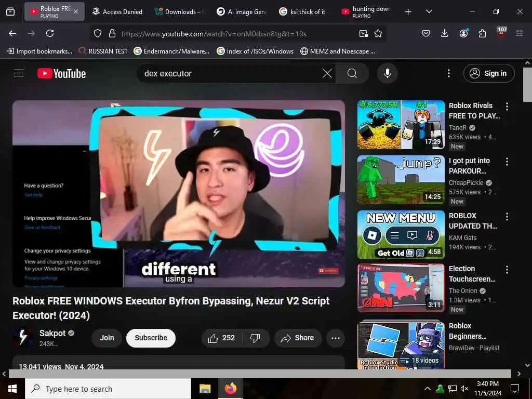Open YouTube settings three-dot menu
Screen dimensions: 532x399
click(448, 73)
